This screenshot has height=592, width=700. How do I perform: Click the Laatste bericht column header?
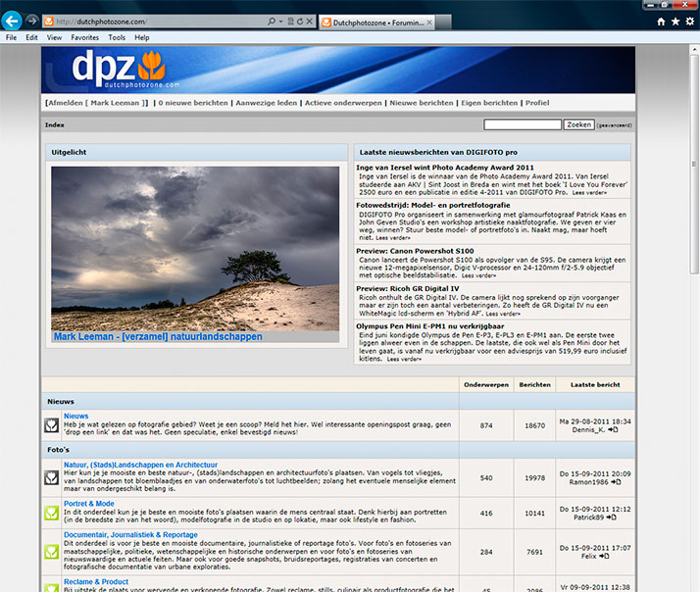595,384
